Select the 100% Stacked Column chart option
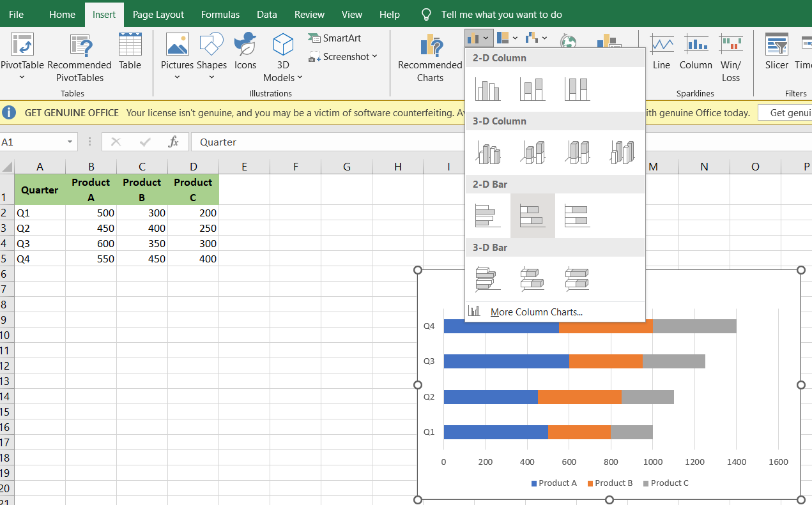812x505 pixels. [x=577, y=89]
